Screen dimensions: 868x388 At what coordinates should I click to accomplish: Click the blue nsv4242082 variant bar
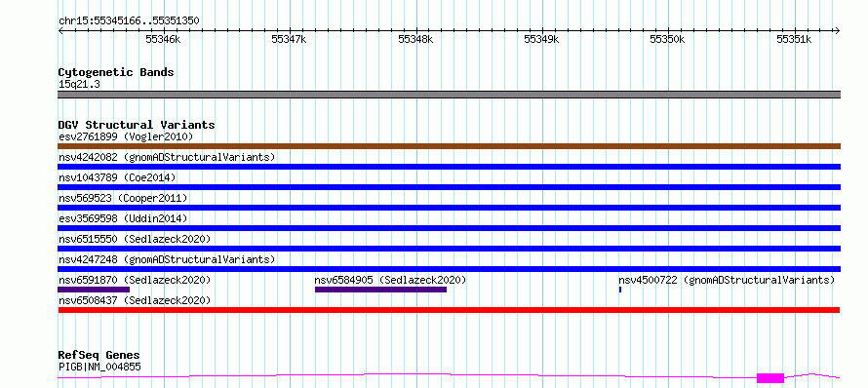[x=449, y=167]
